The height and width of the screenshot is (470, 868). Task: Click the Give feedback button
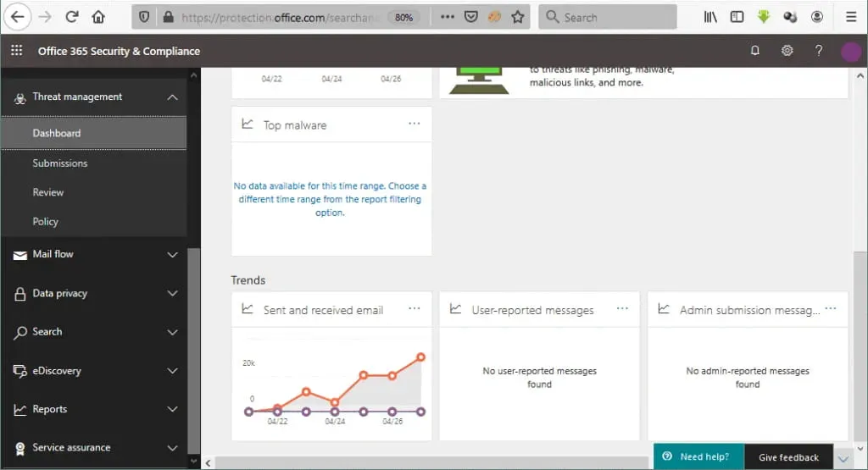(788, 457)
